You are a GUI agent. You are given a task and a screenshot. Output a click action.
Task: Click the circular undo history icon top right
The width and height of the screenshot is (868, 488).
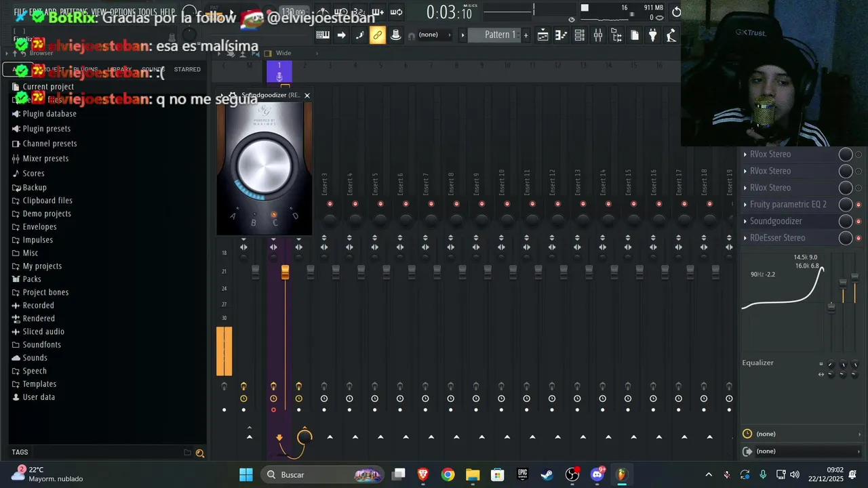pyautogui.click(x=676, y=12)
